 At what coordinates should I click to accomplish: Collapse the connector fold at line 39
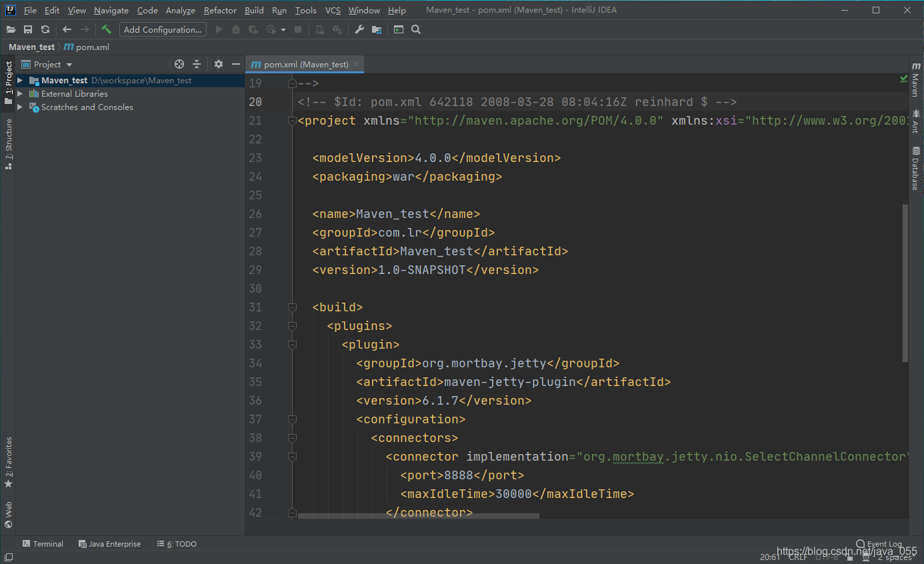pyautogui.click(x=291, y=457)
